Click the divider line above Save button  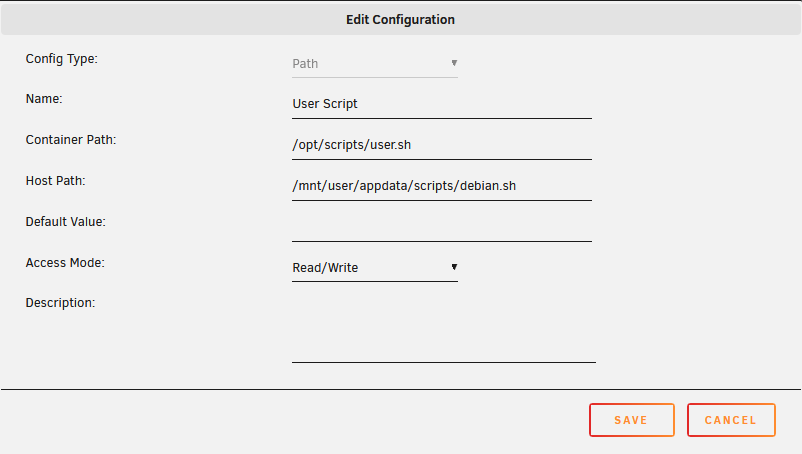401,390
